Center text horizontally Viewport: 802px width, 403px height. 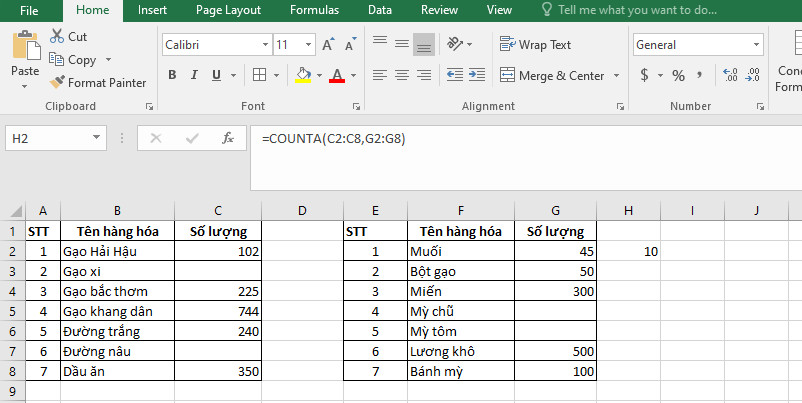click(402, 75)
